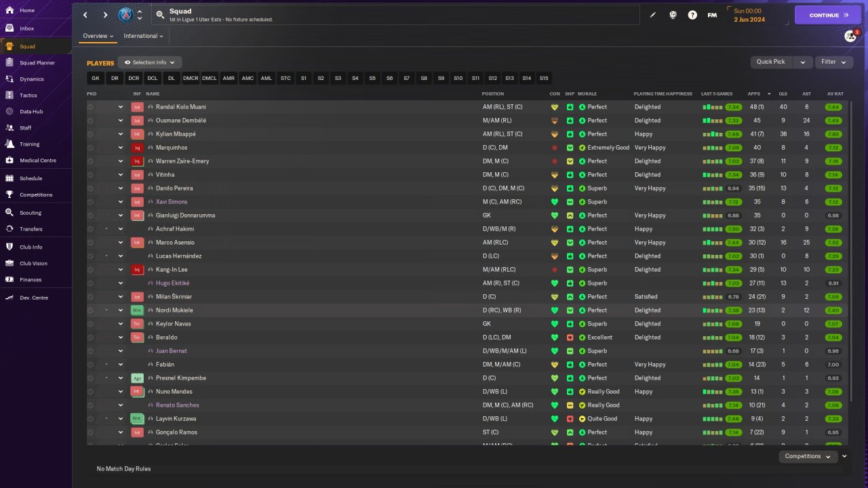Click the Int status icon for Kylian Mbappé

[137, 134]
